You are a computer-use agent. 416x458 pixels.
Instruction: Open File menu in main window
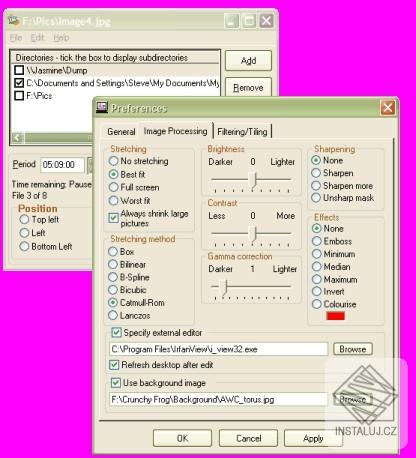[16, 37]
